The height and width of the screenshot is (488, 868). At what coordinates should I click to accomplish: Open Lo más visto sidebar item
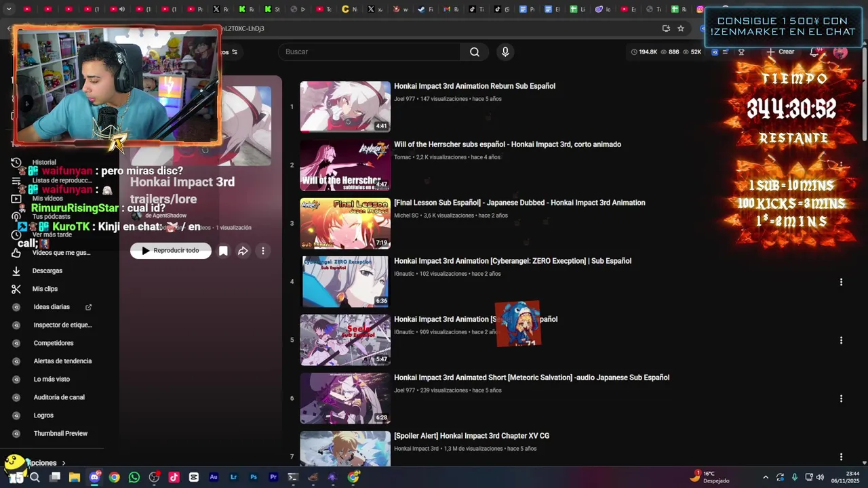(x=52, y=380)
